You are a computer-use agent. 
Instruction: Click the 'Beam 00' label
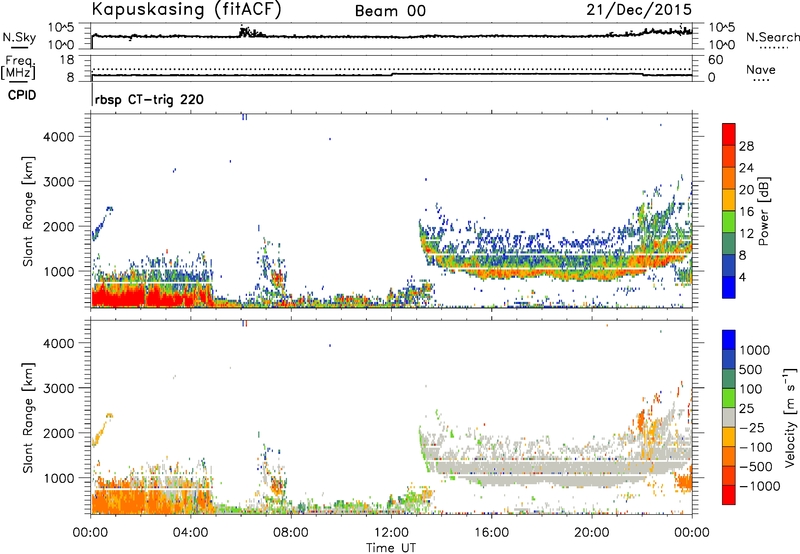390,11
